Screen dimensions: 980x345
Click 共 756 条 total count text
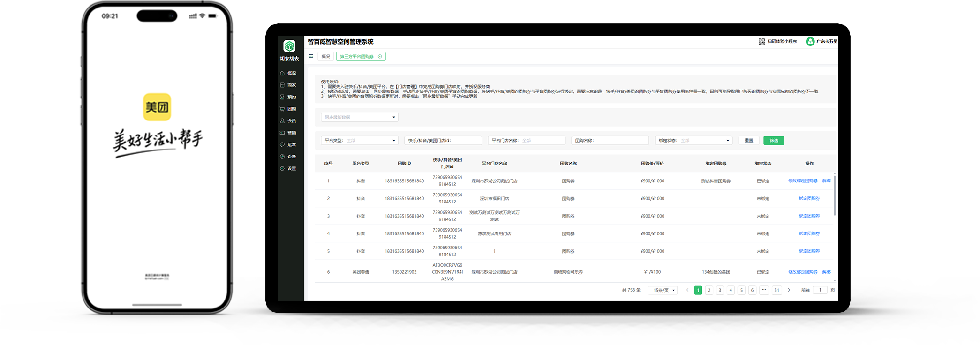[x=631, y=290]
